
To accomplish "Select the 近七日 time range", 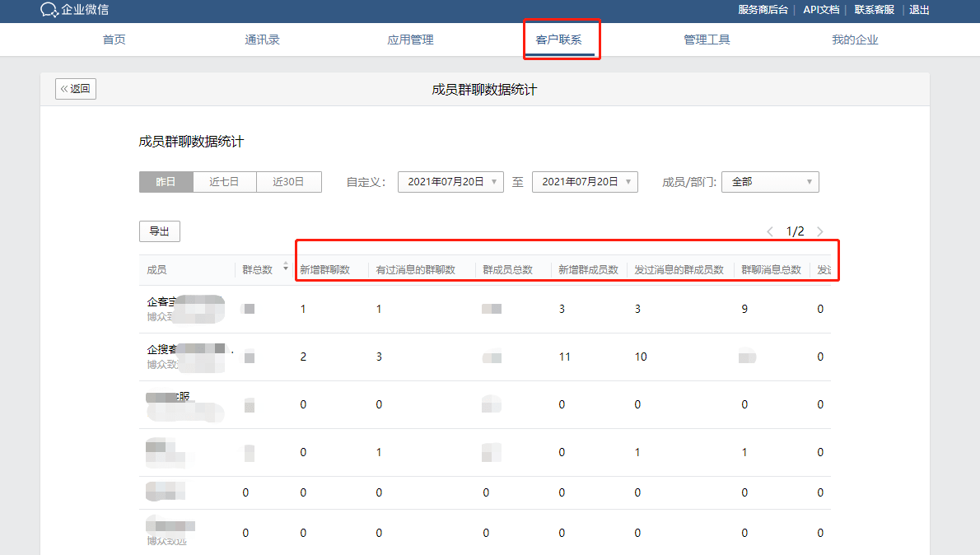I will tap(224, 182).
